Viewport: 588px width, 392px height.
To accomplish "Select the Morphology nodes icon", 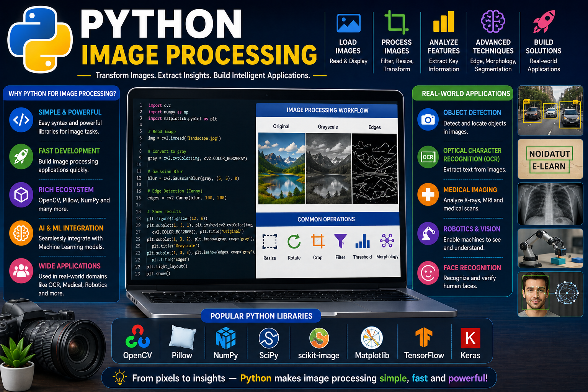I will pyautogui.click(x=387, y=241).
